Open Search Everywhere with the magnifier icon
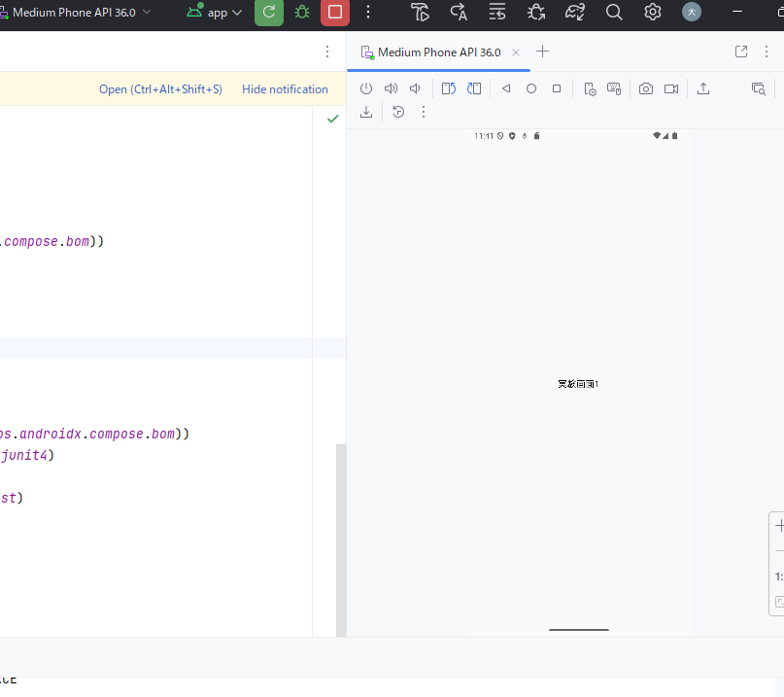This screenshot has width=784, height=697. coord(614,12)
